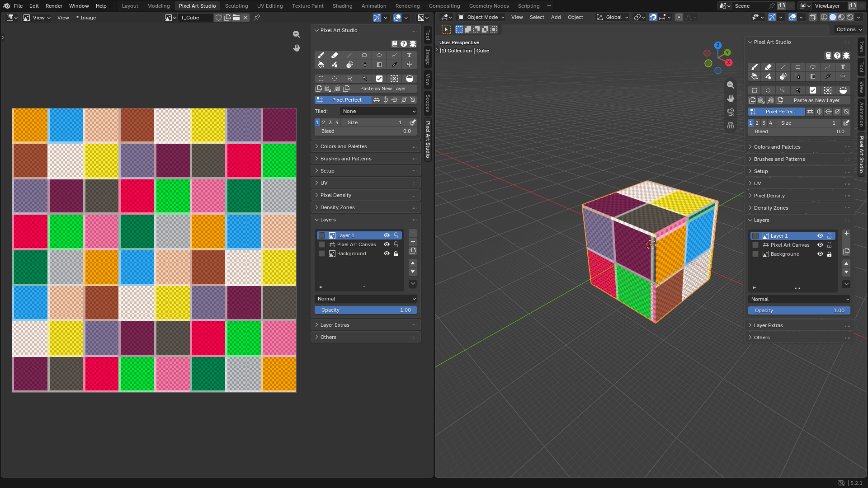The height and width of the screenshot is (488, 868).
Task: Open the Tiled dropdown set to None
Action: click(378, 111)
